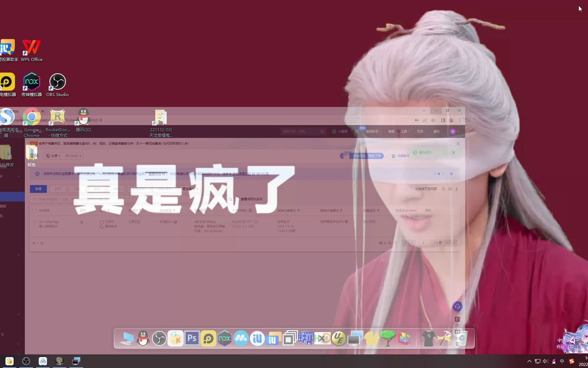
Task: Open the hammer tools icon in the dock
Action: [x=445, y=339]
